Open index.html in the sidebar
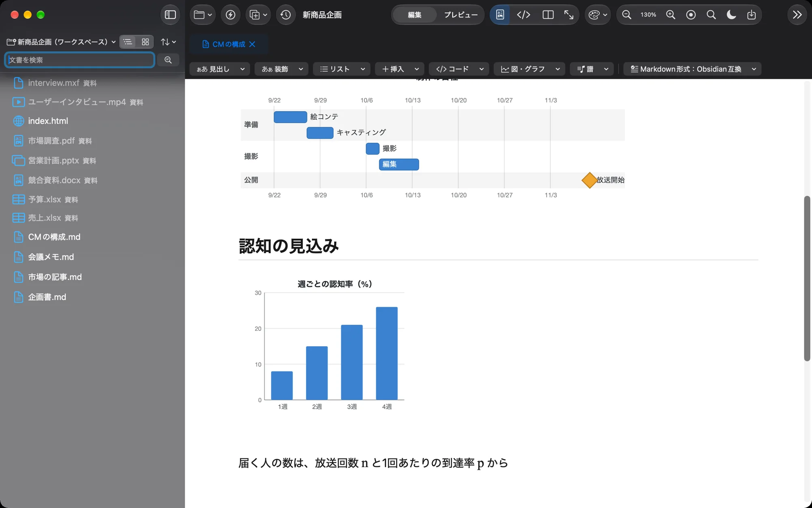Screen dimensions: 812x508 tap(48, 121)
